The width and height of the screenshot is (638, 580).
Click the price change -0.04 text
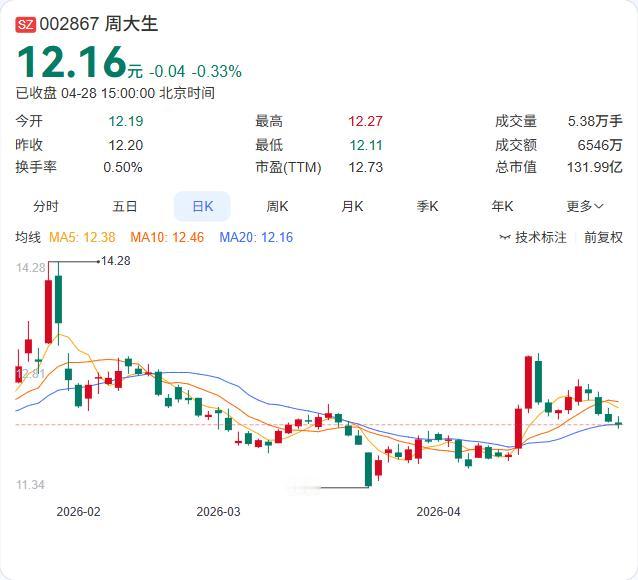167,72
